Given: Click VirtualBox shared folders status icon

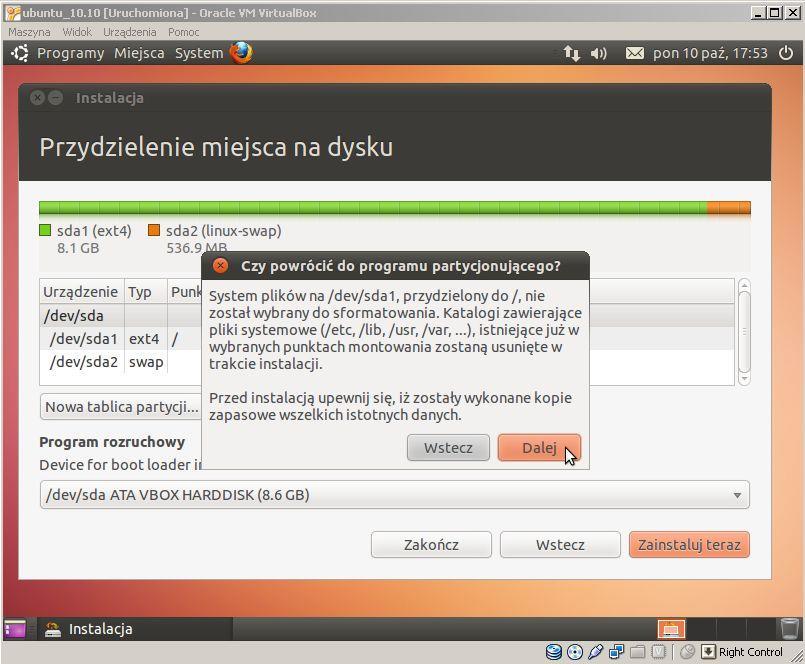Looking at the screenshot, I should click(x=637, y=652).
